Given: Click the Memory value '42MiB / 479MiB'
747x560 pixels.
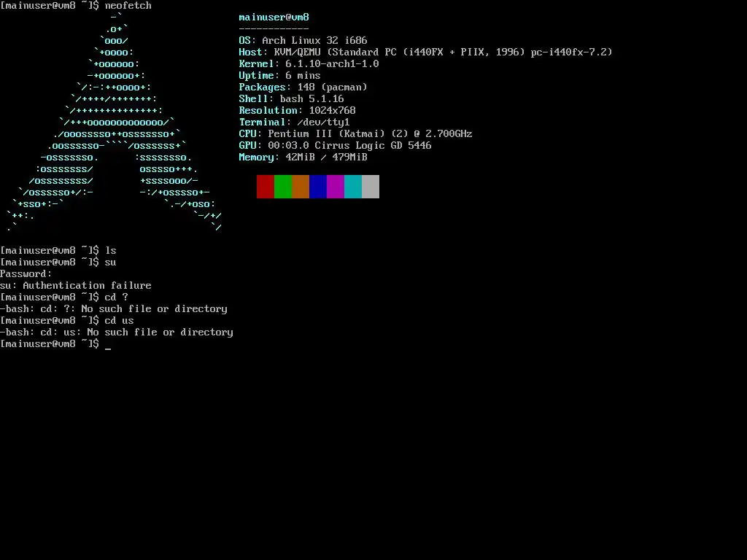Looking at the screenshot, I should pyautogui.click(x=326, y=157).
